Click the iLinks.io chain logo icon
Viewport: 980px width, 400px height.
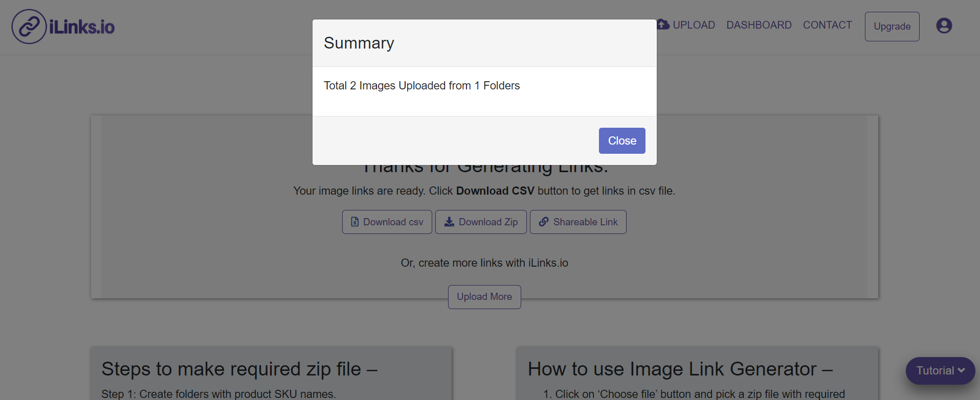pyautogui.click(x=29, y=26)
